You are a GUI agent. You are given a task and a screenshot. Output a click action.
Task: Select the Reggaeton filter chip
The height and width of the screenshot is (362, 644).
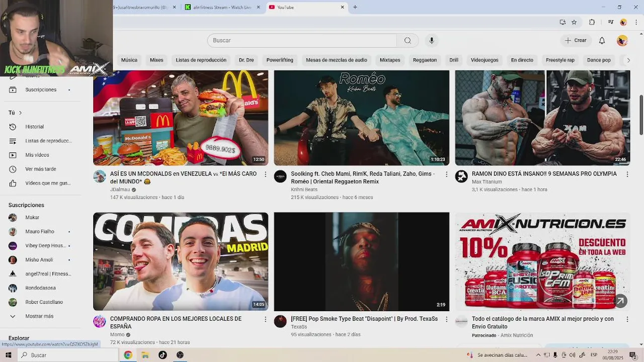point(425,60)
